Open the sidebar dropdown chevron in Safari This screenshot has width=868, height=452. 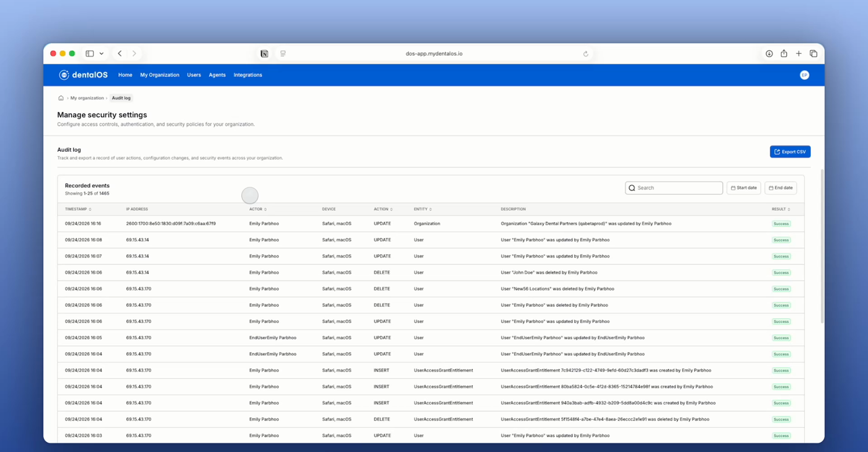102,54
